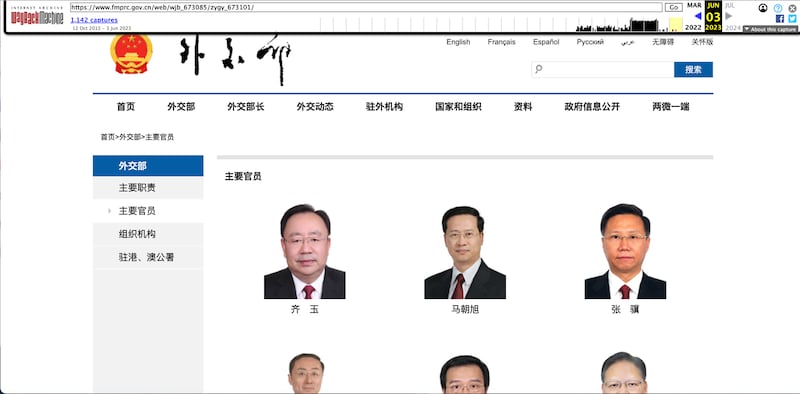The height and width of the screenshot is (394, 800).
Task: Open the 无障碍 accessibility link
Action: coord(663,42)
